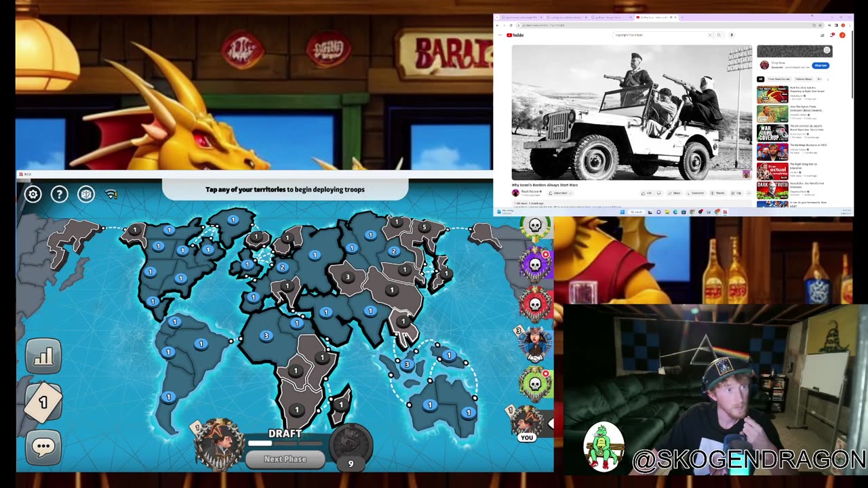
Task: Open the in-game chat bubble
Action: [43, 447]
